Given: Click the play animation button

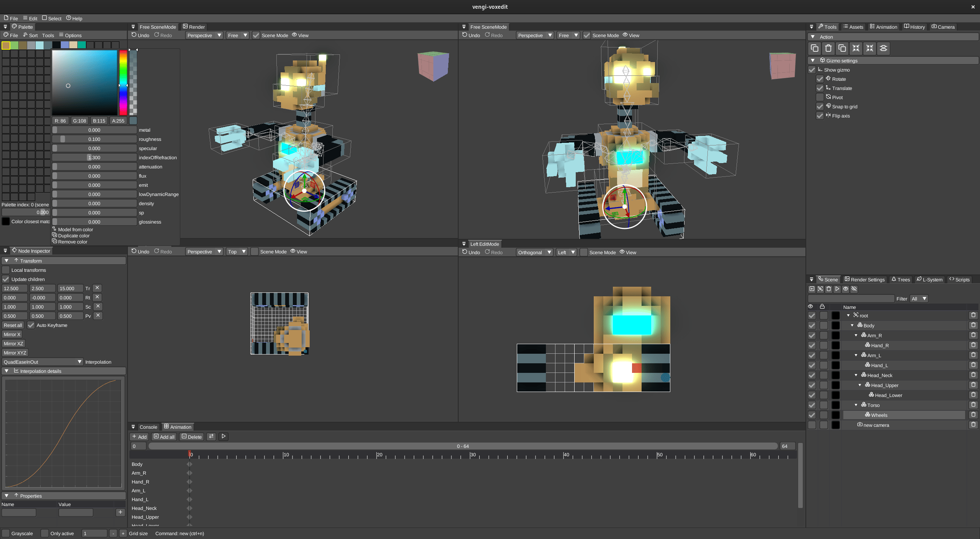Looking at the screenshot, I should [x=224, y=436].
